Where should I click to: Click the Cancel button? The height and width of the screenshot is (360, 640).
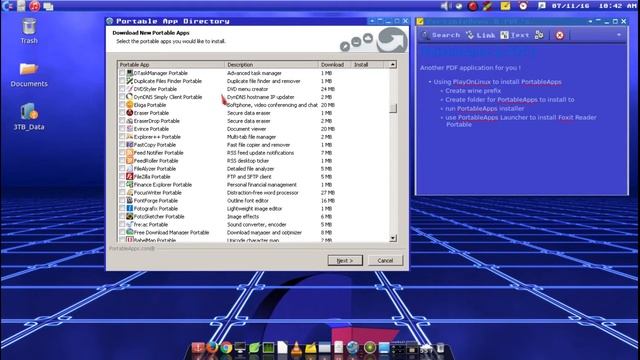tap(385, 260)
